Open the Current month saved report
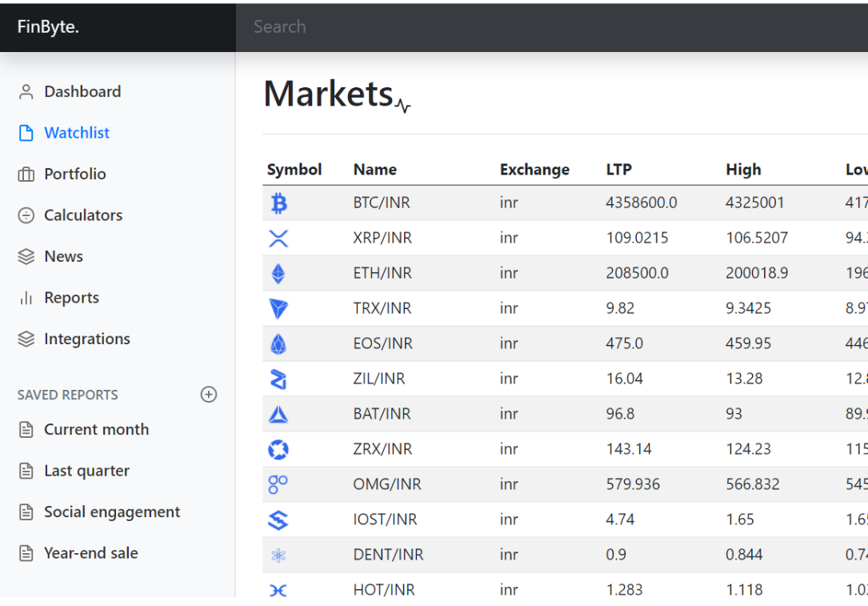The image size is (868, 606). point(96,430)
